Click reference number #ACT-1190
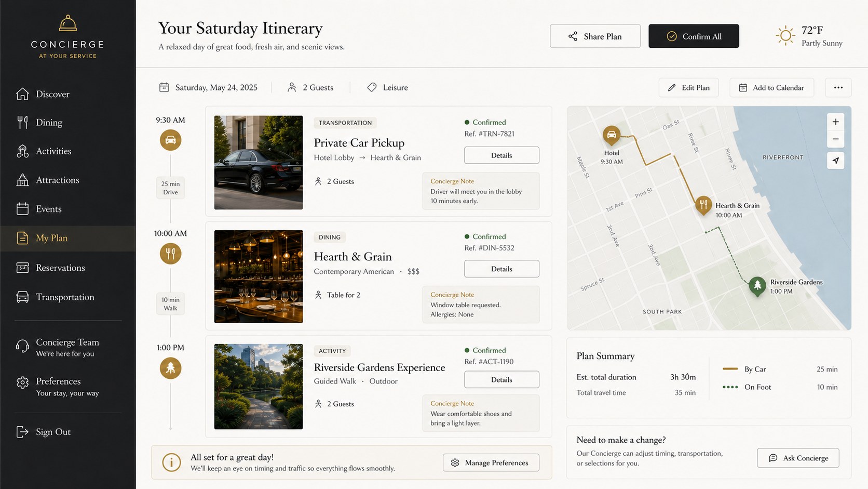 (496, 362)
